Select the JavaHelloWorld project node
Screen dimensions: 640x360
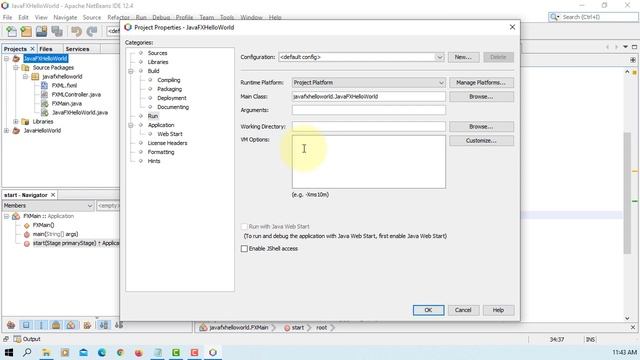tap(42, 131)
